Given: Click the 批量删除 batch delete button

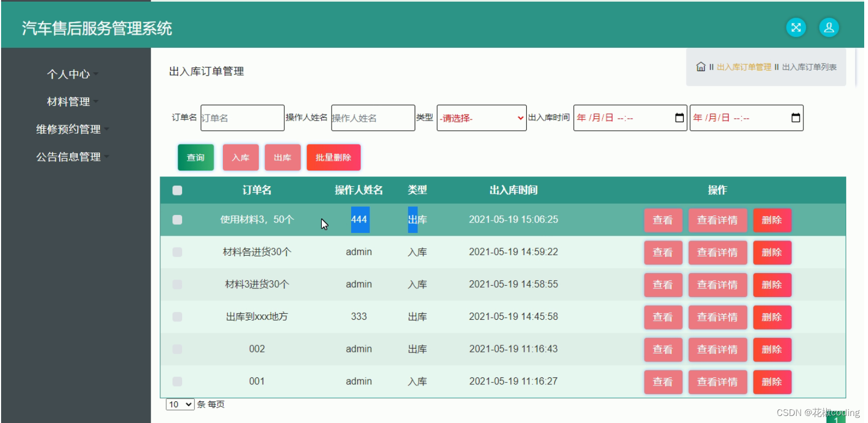Looking at the screenshot, I should [333, 157].
